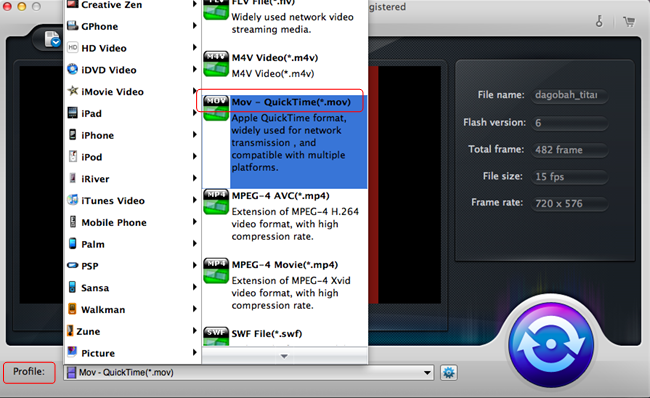Expand the Picture submenu arrow

coord(195,352)
